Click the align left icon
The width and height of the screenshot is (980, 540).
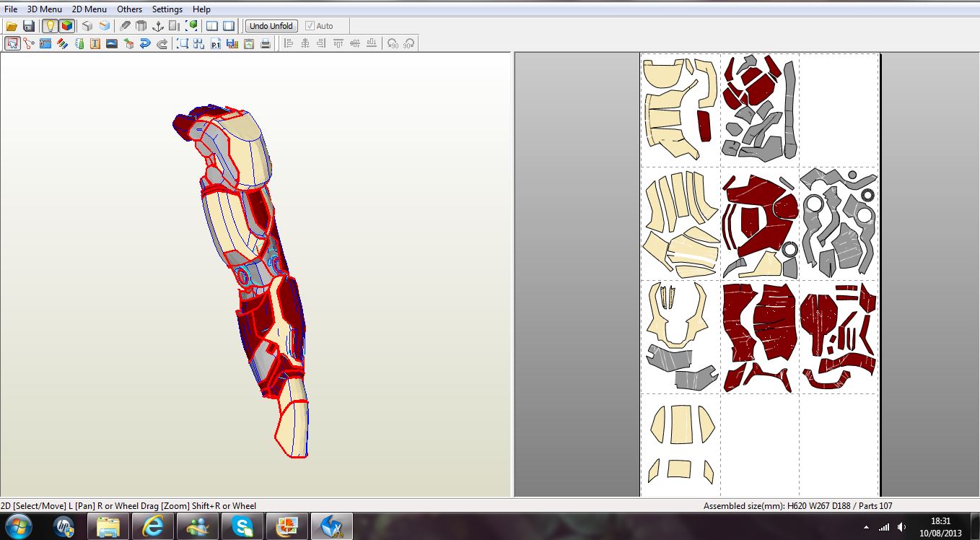[x=289, y=43]
